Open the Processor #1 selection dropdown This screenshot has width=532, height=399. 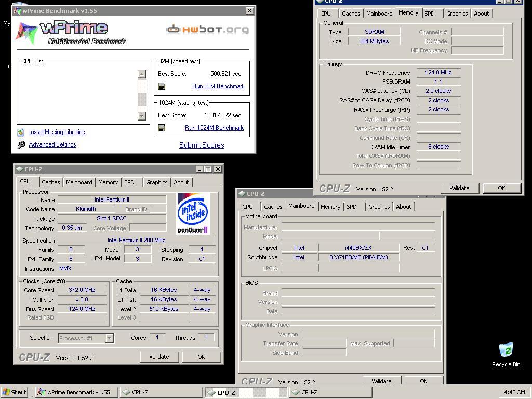point(109,338)
